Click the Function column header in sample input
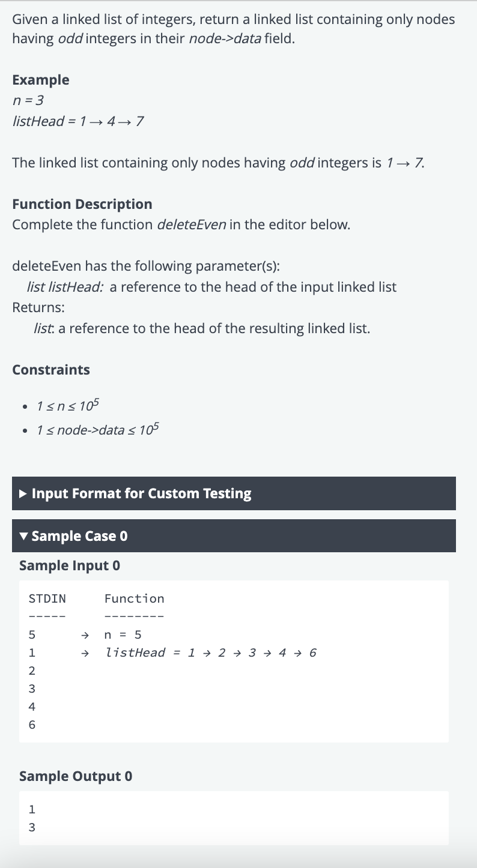477x868 pixels. 134,598
